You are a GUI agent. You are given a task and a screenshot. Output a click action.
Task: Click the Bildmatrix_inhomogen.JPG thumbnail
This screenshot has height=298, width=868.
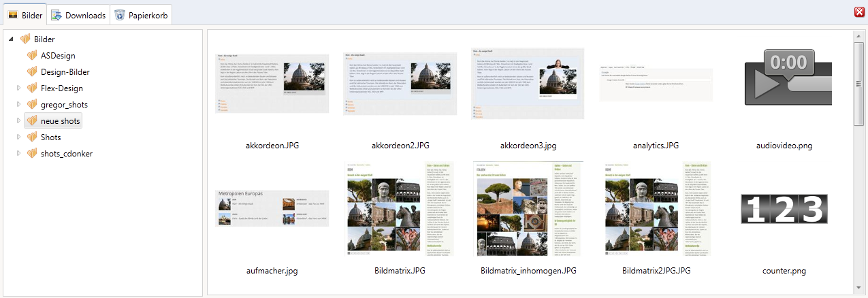[x=528, y=208]
